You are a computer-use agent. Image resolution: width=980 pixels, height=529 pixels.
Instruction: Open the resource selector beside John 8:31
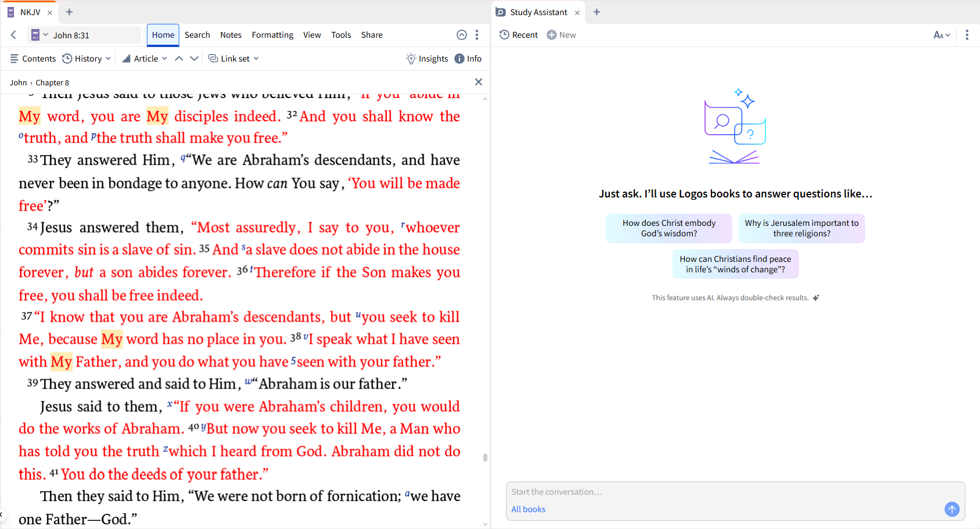38,34
